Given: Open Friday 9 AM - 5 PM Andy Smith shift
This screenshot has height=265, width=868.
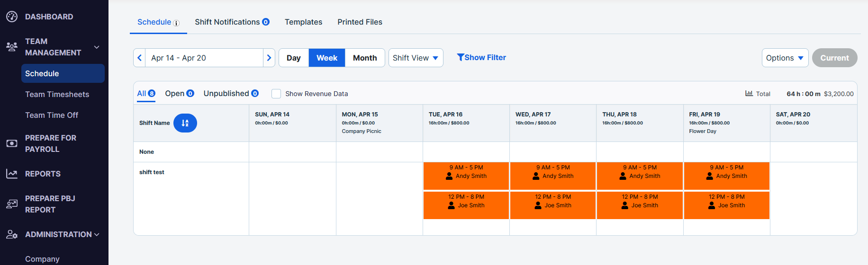Looking at the screenshot, I should (727, 176).
